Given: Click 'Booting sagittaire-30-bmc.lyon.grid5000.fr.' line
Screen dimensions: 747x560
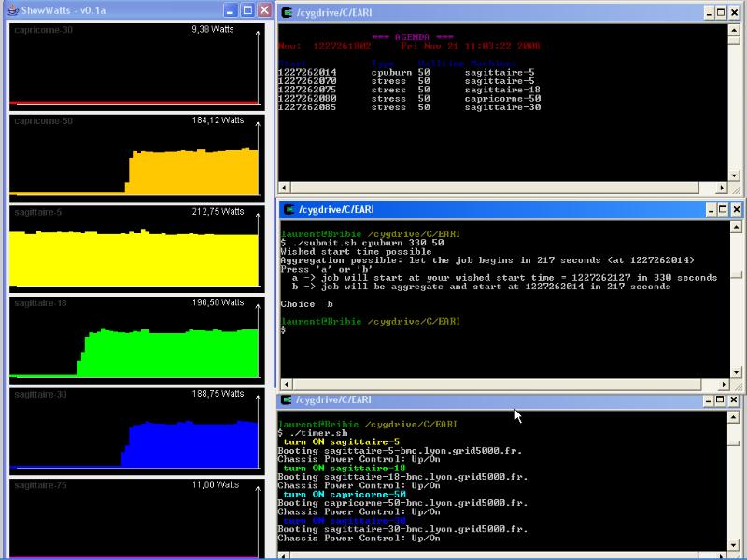Looking at the screenshot, I should click(x=402, y=529).
